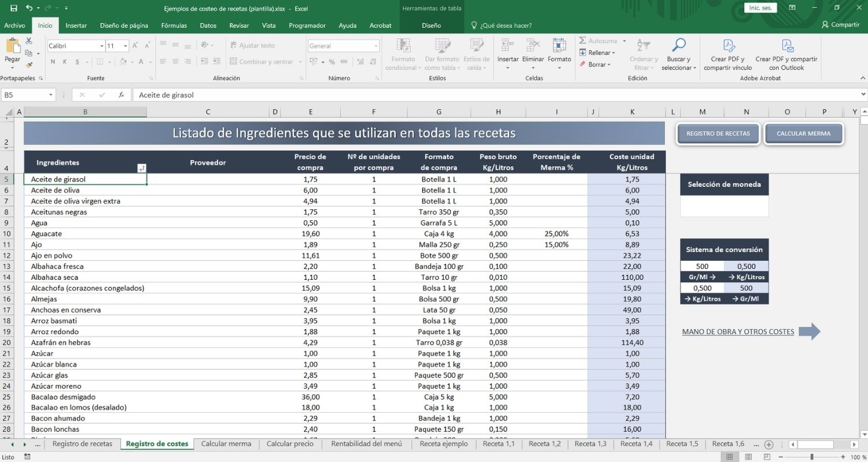Adjust the zoom slider in status bar
868x462 pixels.
pos(812,457)
